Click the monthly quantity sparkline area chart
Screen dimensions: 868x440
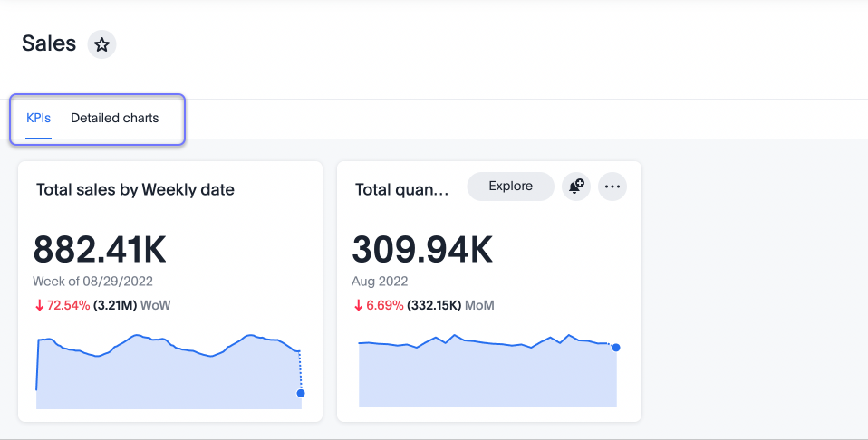pos(487,376)
